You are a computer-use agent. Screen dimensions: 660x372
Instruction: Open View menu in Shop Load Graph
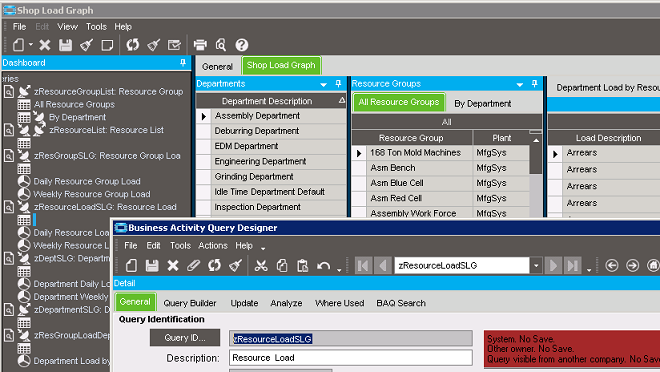(x=67, y=27)
